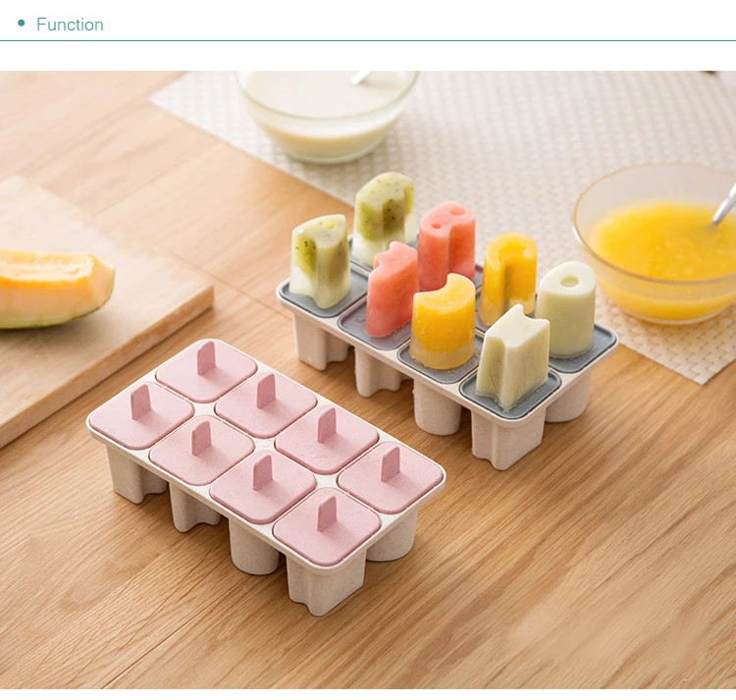Select the glass bowl of milk
The image size is (736, 700).
pos(327,115)
